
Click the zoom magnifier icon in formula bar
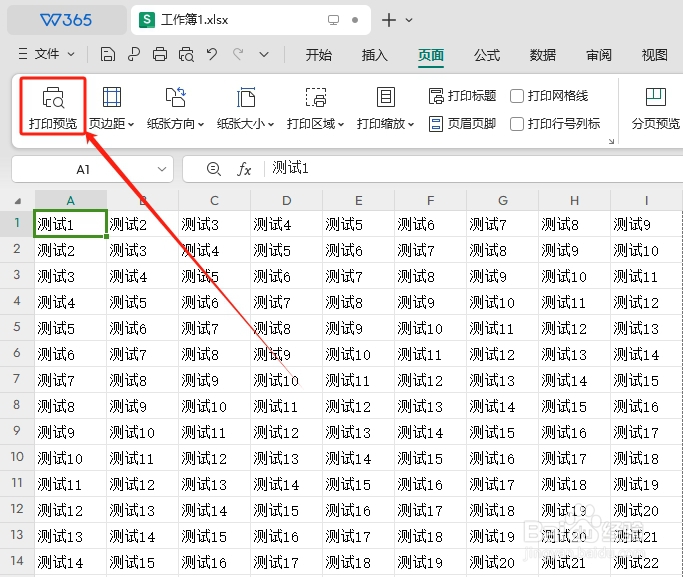click(213, 169)
